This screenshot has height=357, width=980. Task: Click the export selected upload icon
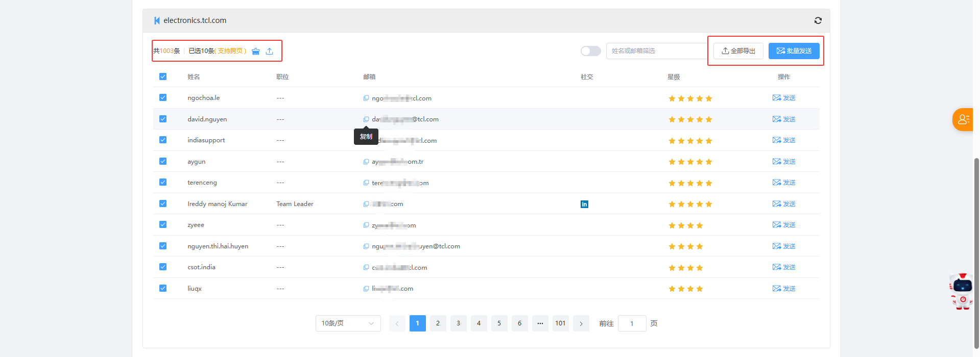coord(270,51)
